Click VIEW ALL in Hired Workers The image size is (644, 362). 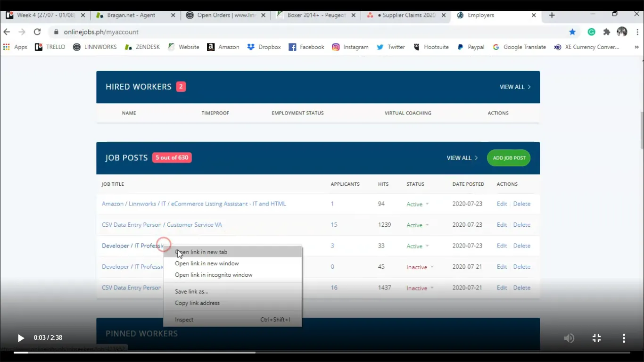[515, 87]
